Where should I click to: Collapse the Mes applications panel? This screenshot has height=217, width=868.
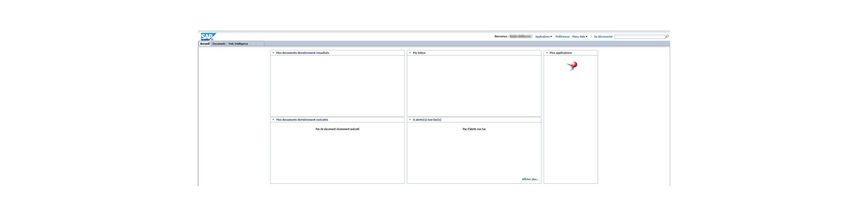[547, 53]
